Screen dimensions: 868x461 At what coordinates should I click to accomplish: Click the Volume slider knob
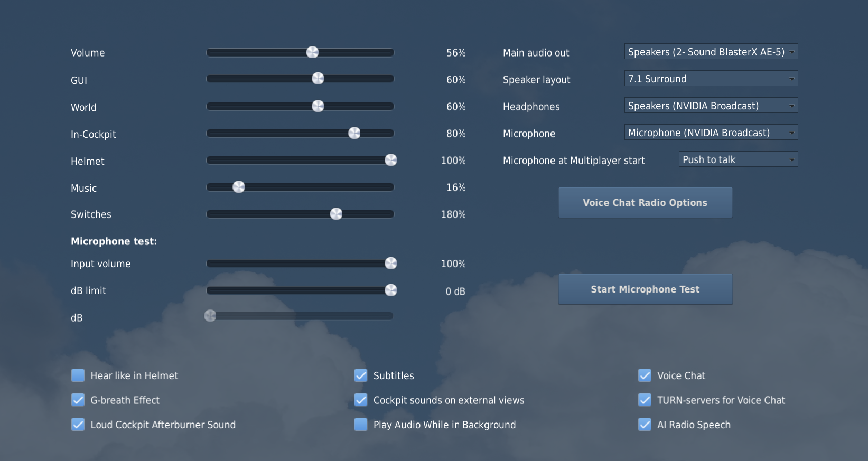click(x=313, y=52)
